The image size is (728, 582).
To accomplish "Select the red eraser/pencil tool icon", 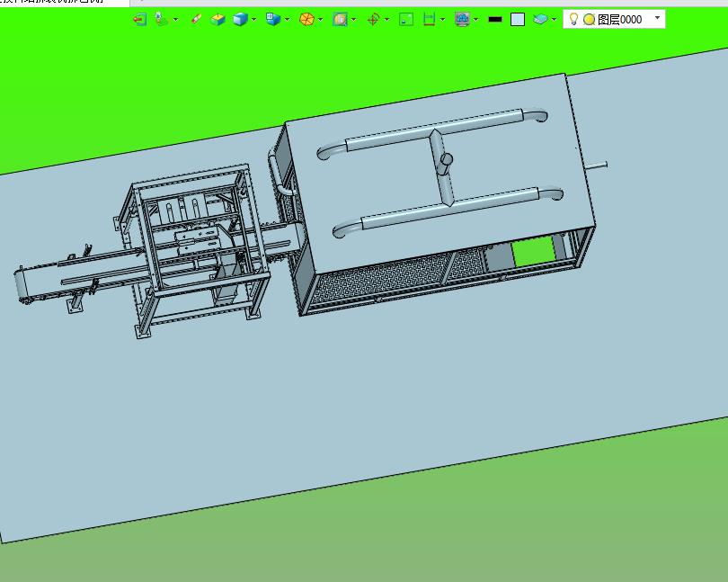I will click(197, 19).
